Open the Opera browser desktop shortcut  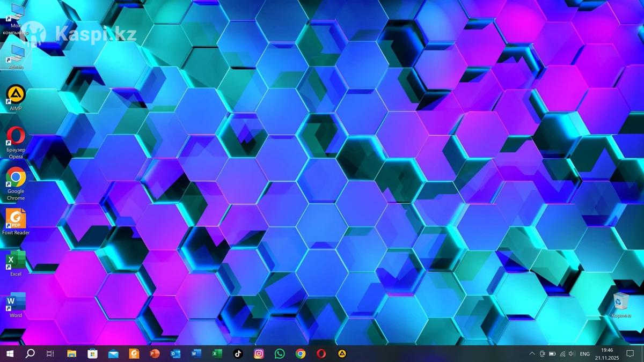pyautogui.click(x=16, y=137)
